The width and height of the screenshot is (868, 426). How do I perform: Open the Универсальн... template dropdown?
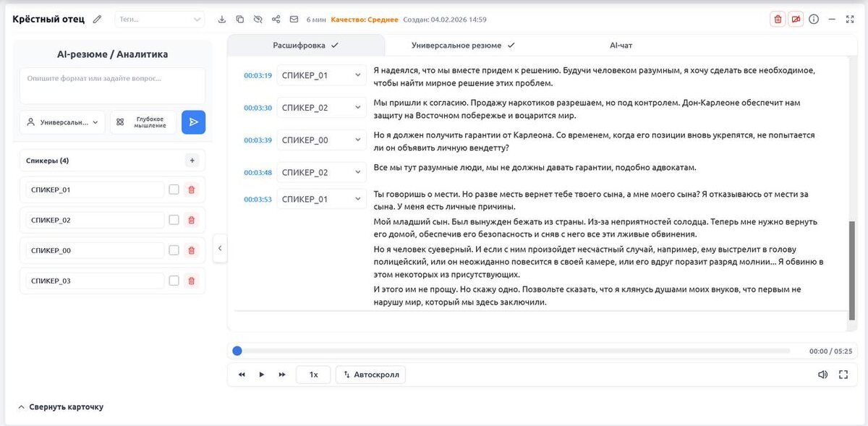click(62, 122)
